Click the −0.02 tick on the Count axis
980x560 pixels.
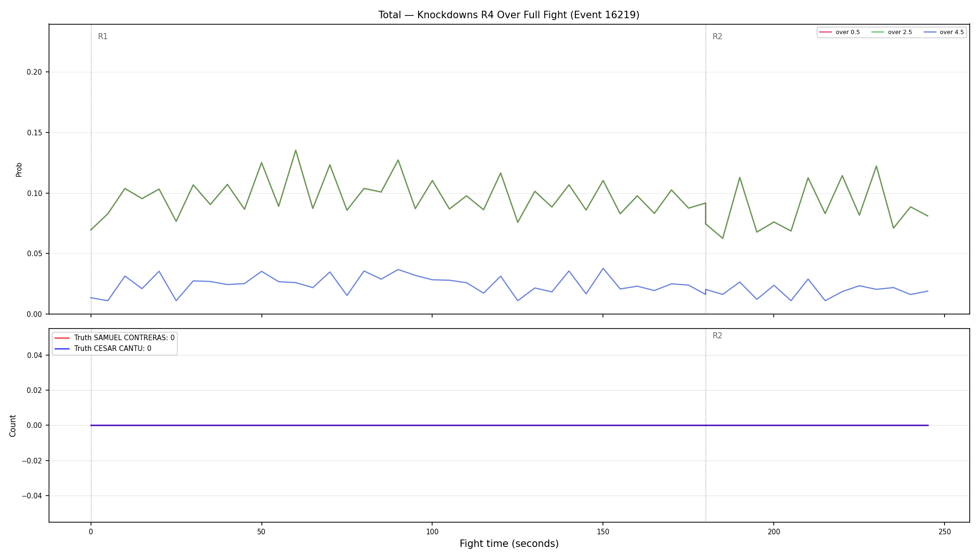(32, 461)
